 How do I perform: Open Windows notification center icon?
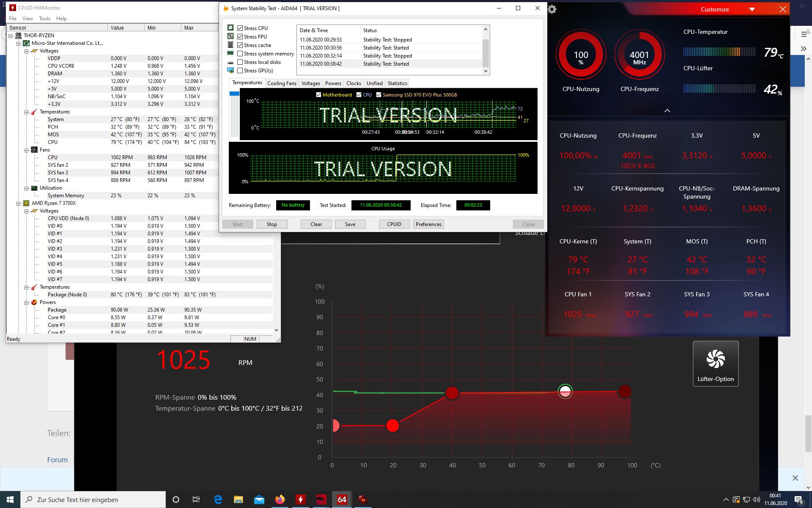pos(798,500)
